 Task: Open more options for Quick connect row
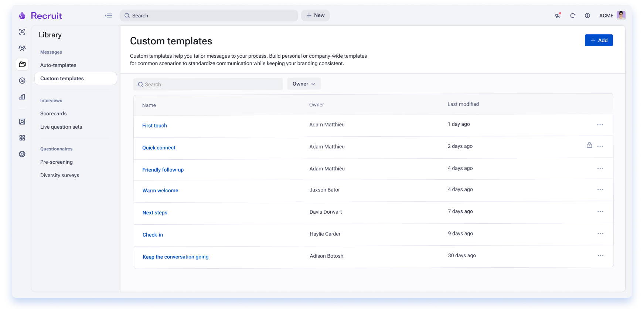600,146
